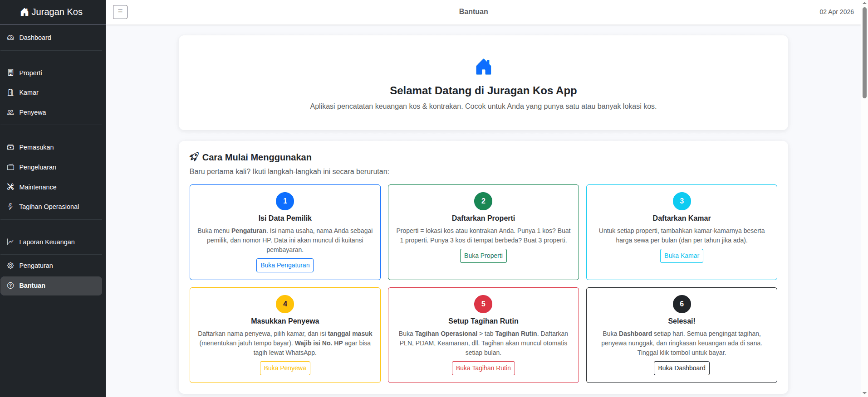Click the Buka Tagihan Rutin button
This screenshot has width=868, height=397.
(x=483, y=368)
